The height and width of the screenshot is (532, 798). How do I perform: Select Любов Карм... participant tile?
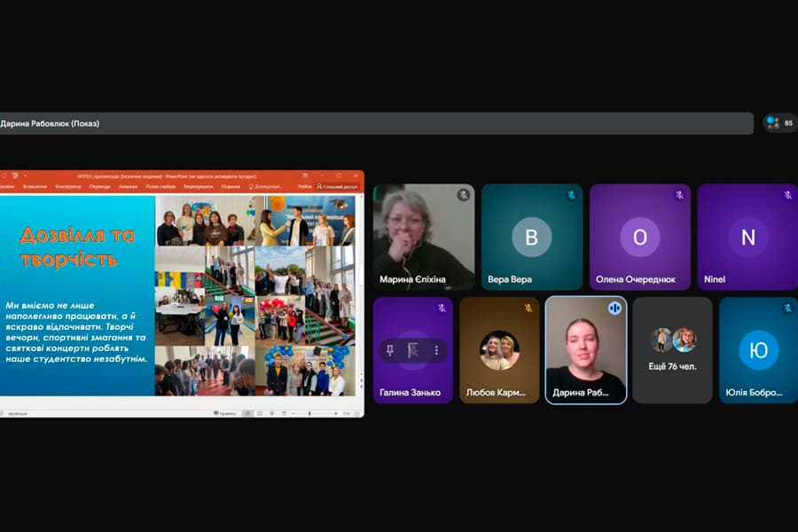(499, 350)
